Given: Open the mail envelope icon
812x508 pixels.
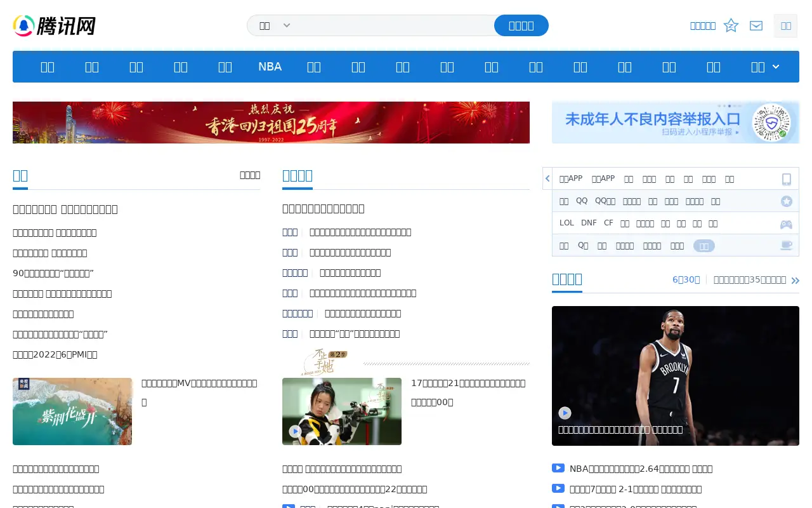Looking at the screenshot, I should pyautogui.click(x=756, y=25).
